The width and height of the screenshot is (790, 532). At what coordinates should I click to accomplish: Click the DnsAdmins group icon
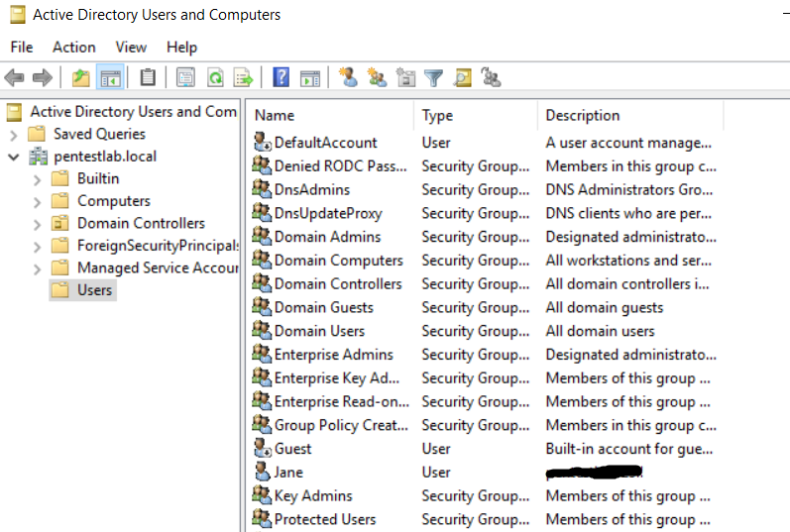click(262, 189)
